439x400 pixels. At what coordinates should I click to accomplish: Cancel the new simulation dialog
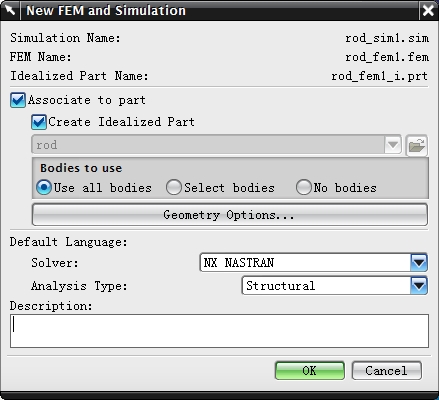[x=386, y=371]
